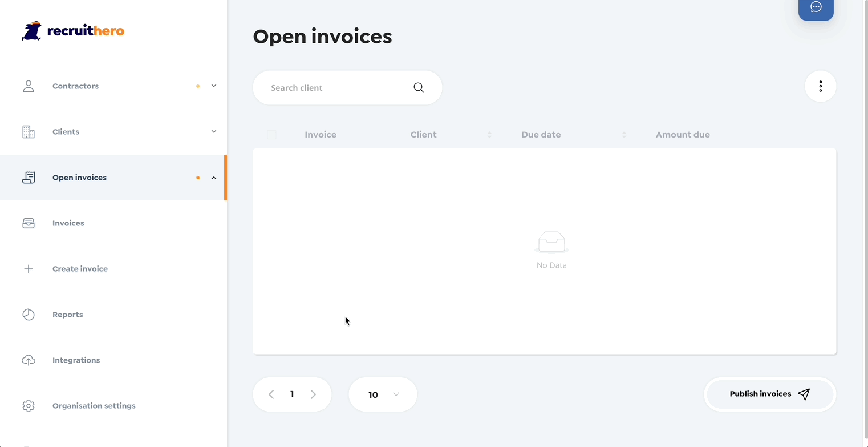
Task: Click the Clients building icon
Action: (x=29, y=132)
